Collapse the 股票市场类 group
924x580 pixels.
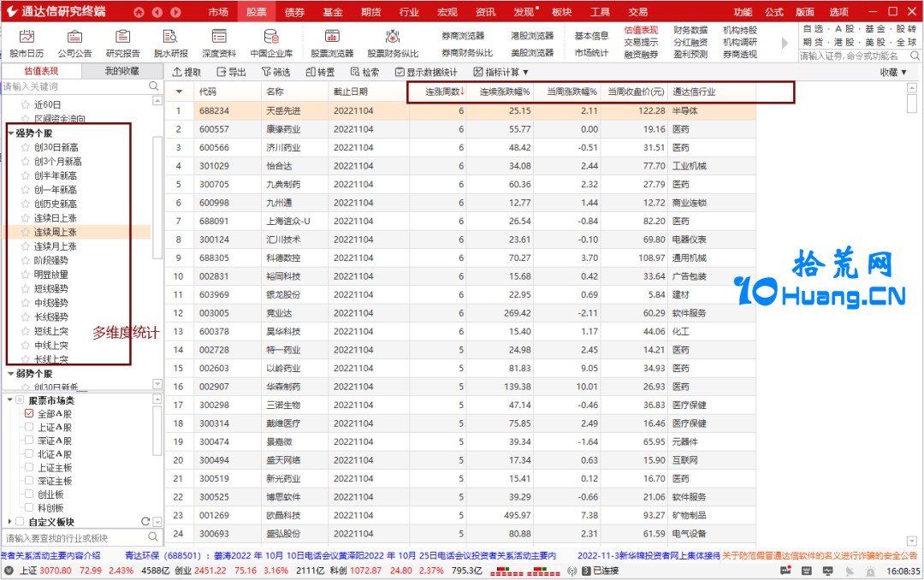(x=10, y=400)
